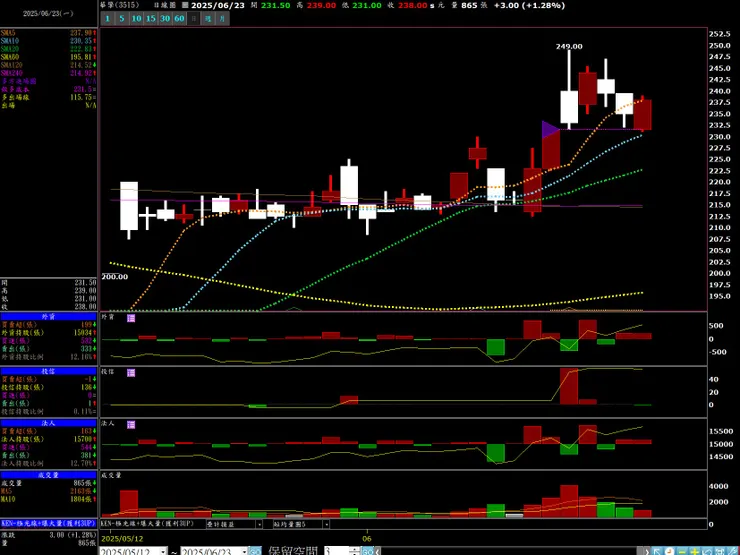This screenshot has height=555, width=740.
Task: Click the 2025/06/23 date at top left
Action: click(x=48, y=14)
